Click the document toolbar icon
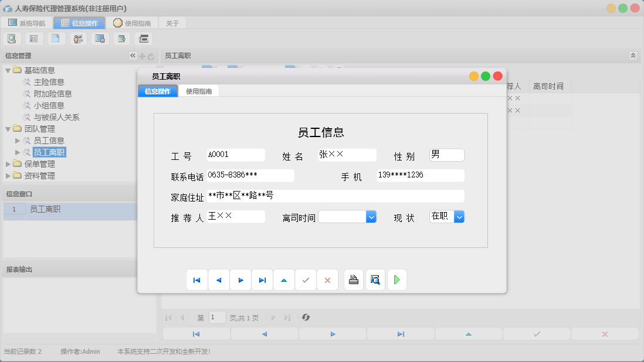The width and height of the screenshot is (644, 362). [x=56, y=38]
